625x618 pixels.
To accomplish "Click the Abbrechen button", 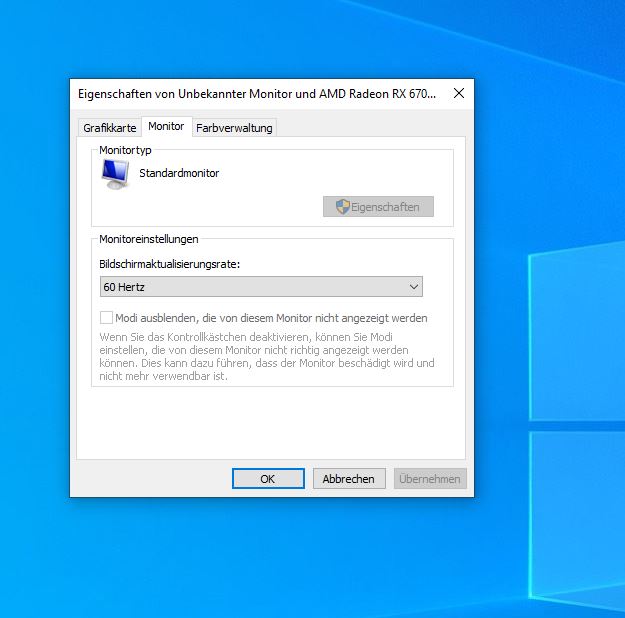I will coord(349,478).
